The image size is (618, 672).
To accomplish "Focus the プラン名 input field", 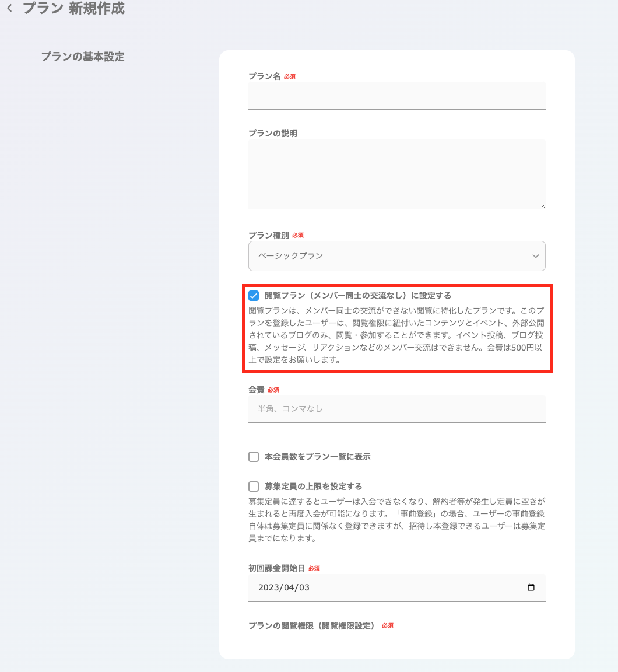I will [396, 96].
